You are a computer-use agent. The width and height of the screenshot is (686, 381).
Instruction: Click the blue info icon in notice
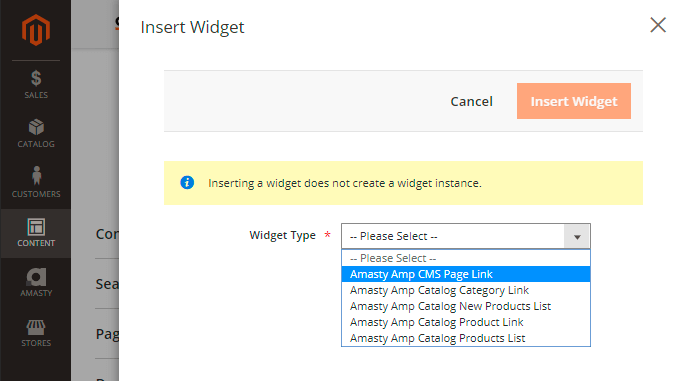[187, 182]
